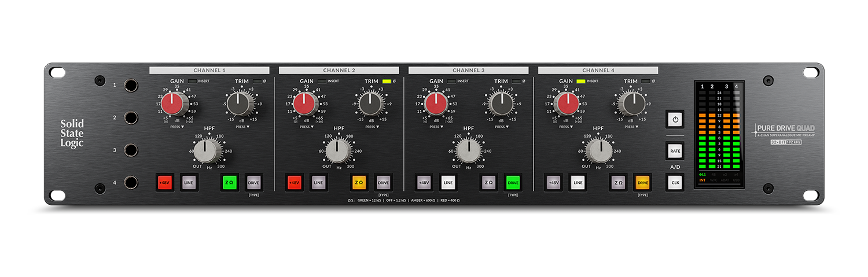Toggle Channel 1 DRIVE button
The width and height of the screenshot is (868, 277).
point(253,183)
